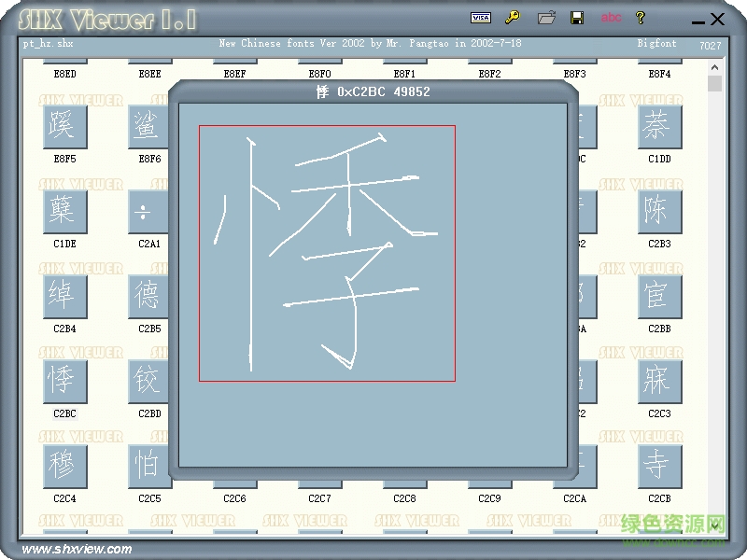The height and width of the screenshot is (560, 747).
Task: Click the dialog title showing 0xC2BC 49852
Action: pyautogui.click(x=372, y=91)
